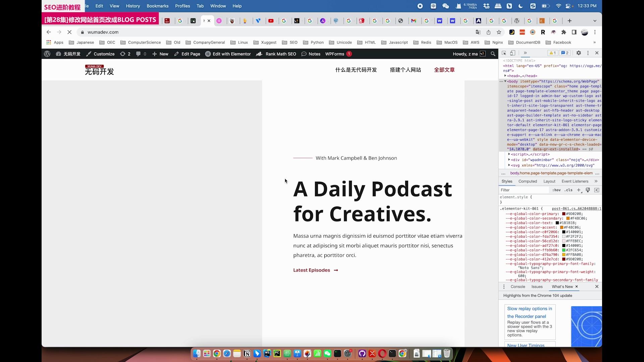The image size is (644, 362).
Task: Open DevTools settings gear
Action: (x=579, y=53)
